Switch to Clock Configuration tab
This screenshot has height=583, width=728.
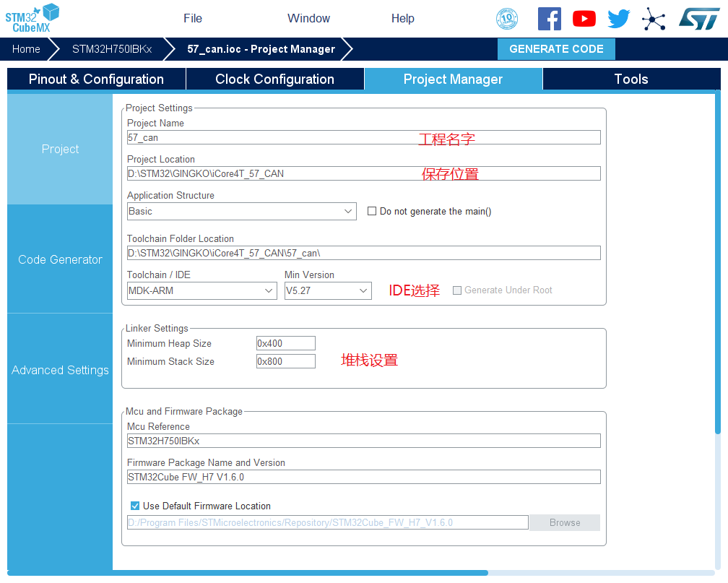274,79
